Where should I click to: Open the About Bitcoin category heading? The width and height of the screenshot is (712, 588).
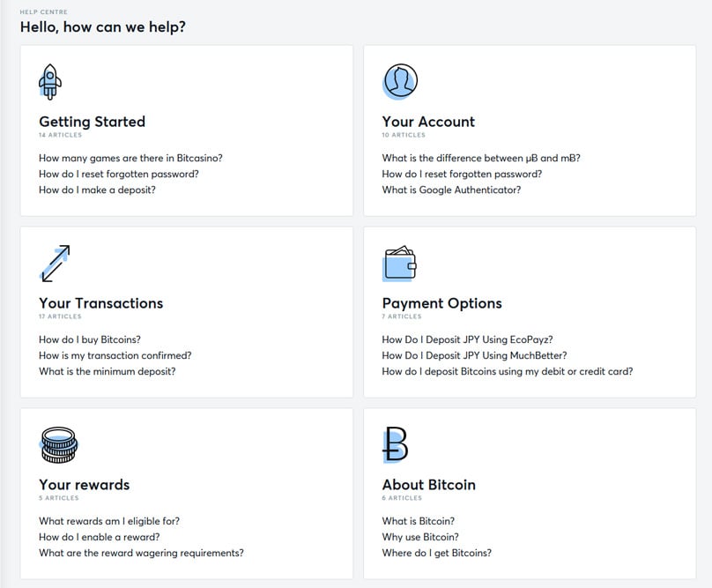click(428, 485)
